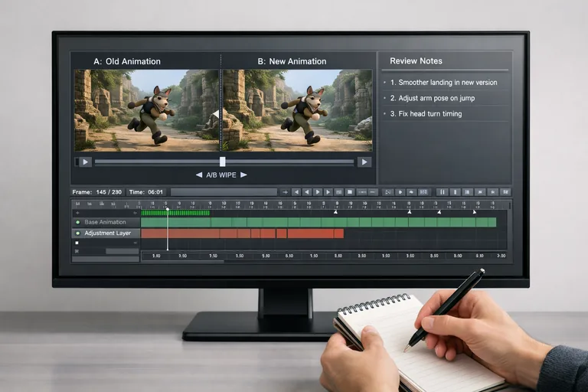This screenshot has width=588, height=392.
Task: Click the Frame 145 / 230 field
Action: tap(96, 191)
